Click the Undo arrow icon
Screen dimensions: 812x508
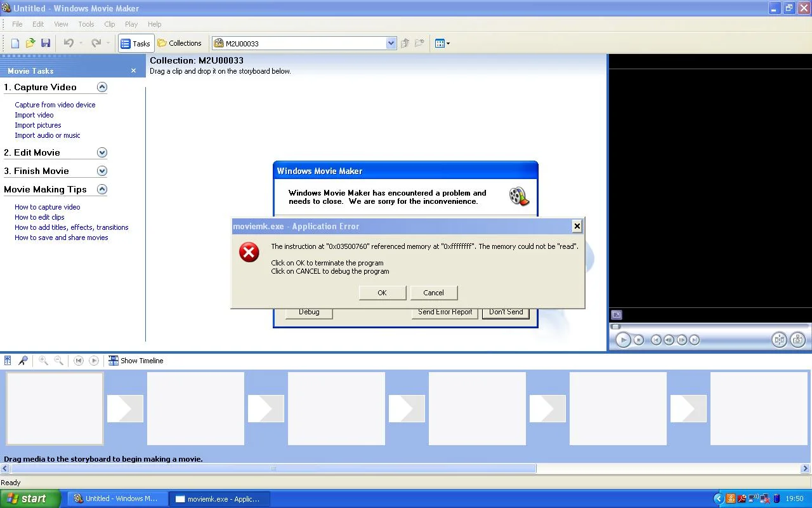click(x=69, y=43)
